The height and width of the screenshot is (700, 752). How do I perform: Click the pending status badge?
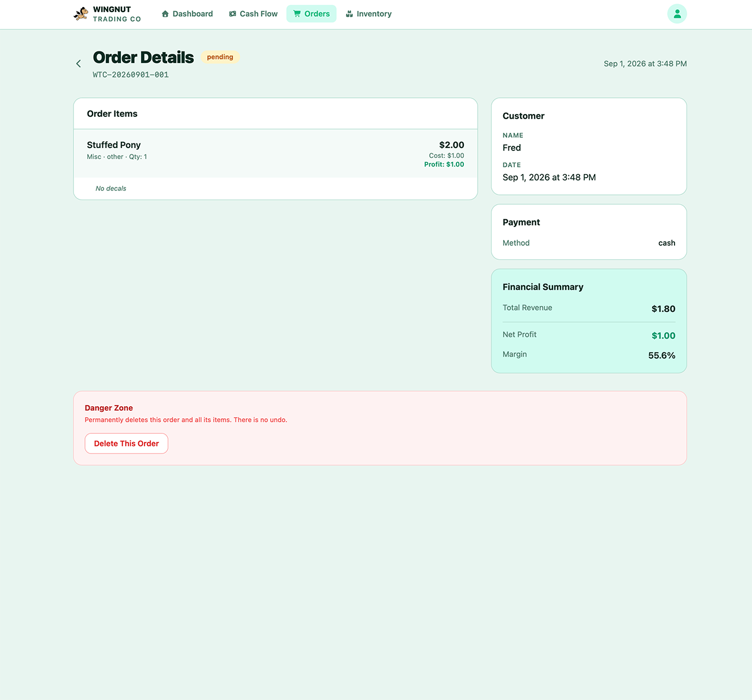tap(220, 57)
